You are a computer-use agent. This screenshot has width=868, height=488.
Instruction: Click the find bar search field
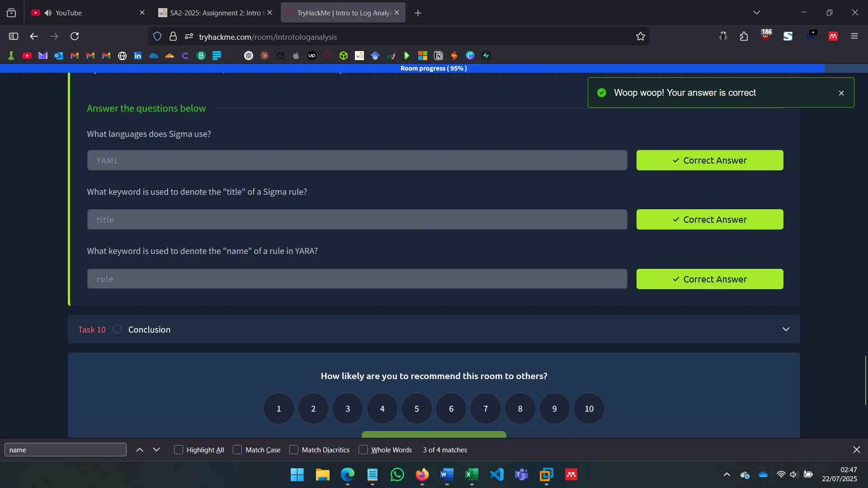click(65, 450)
